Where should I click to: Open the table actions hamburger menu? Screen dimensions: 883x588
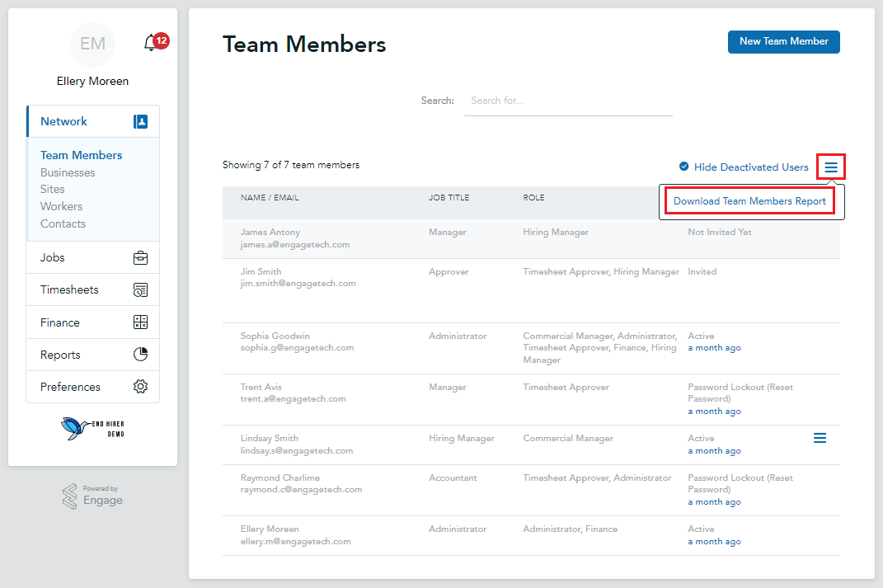pyautogui.click(x=830, y=167)
